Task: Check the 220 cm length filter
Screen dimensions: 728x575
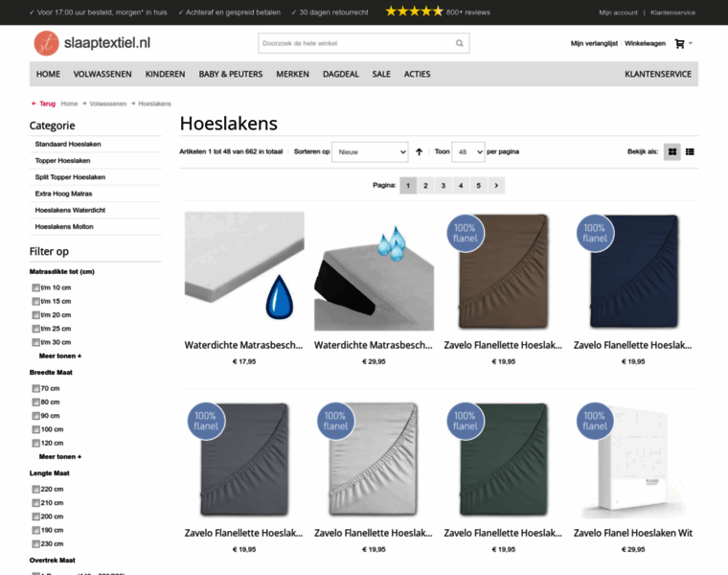Action: coord(35,489)
